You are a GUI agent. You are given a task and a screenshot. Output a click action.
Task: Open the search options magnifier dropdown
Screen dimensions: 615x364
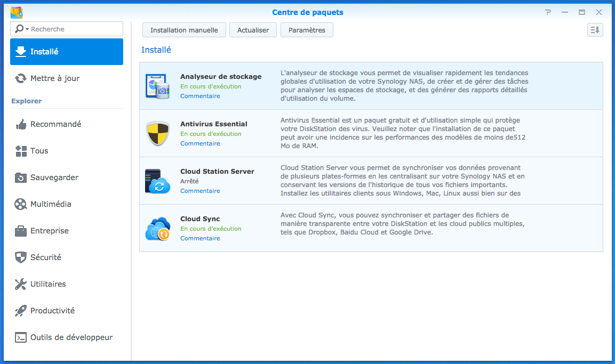(21, 29)
